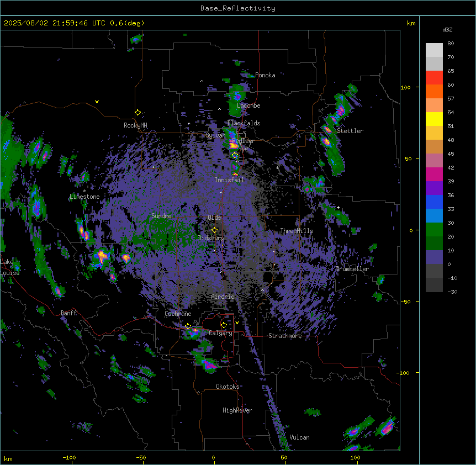The image size is (476, 465).
Task: Click the green 30 dBZ legend swatch
Action: [x=434, y=230]
